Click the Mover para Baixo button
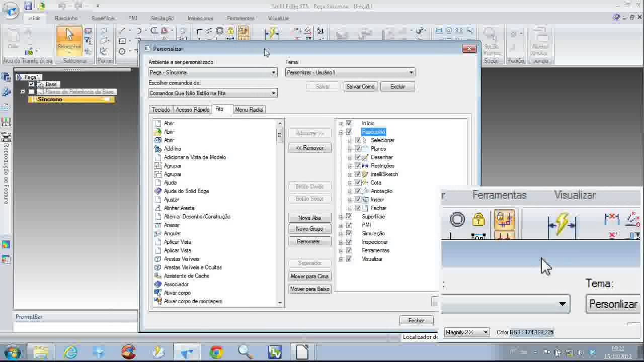 click(x=310, y=289)
